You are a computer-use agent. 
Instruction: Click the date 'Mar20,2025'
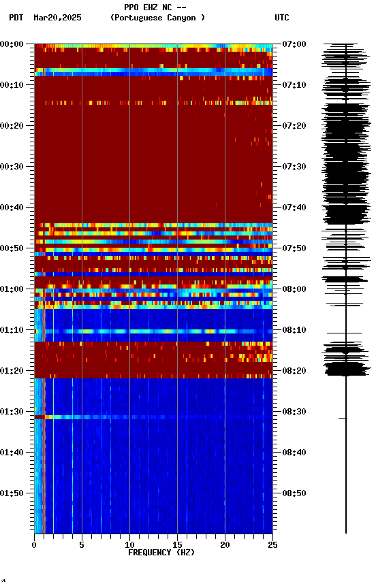[57, 18]
